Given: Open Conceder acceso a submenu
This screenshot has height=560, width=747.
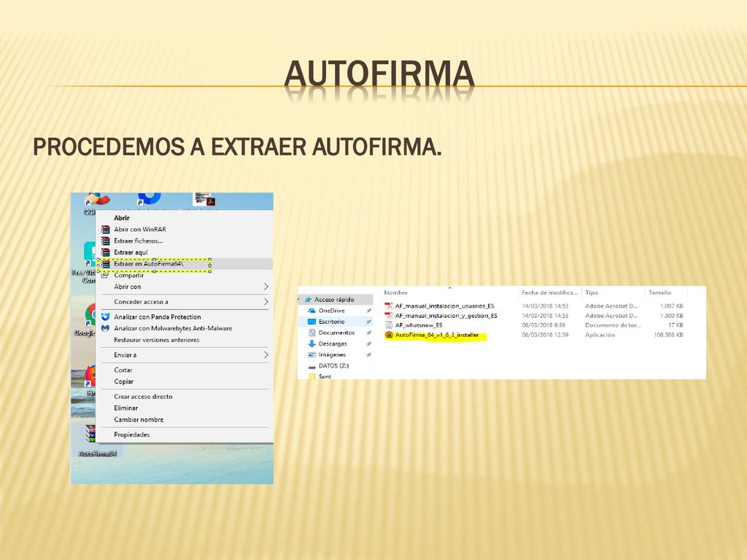Looking at the screenshot, I should click(141, 301).
